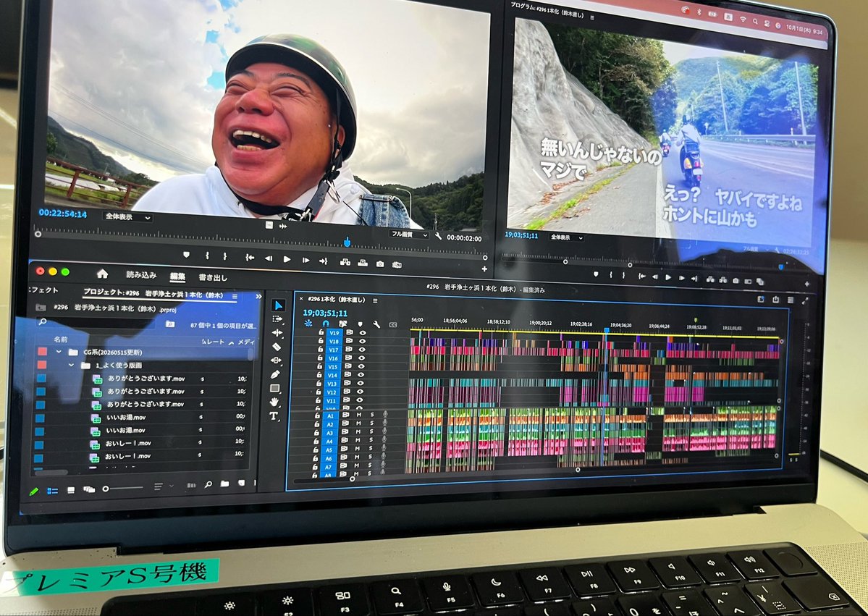
Task: Select the Slip tool
Action: 276,360
